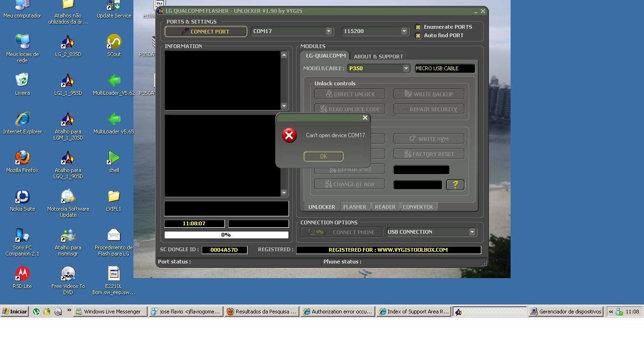Minimize the LG Qualcomm Flasher window
Viewport: 644px width, 362px height.
coord(476,11)
